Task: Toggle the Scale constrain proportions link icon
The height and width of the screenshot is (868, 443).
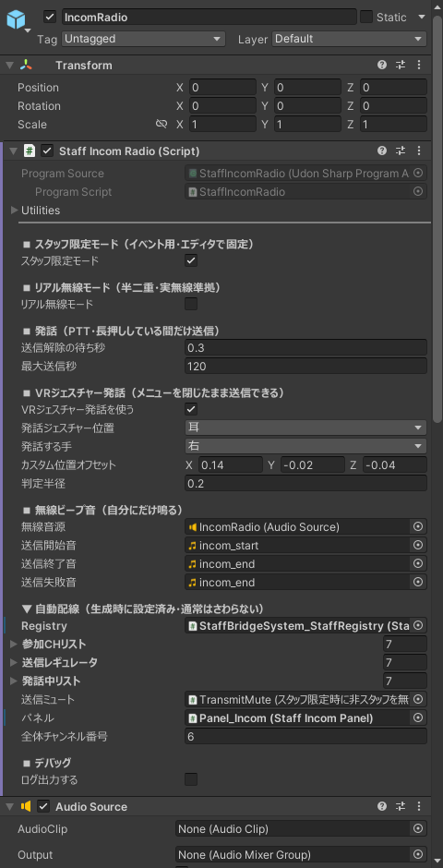Action: pyautogui.click(x=162, y=124)
